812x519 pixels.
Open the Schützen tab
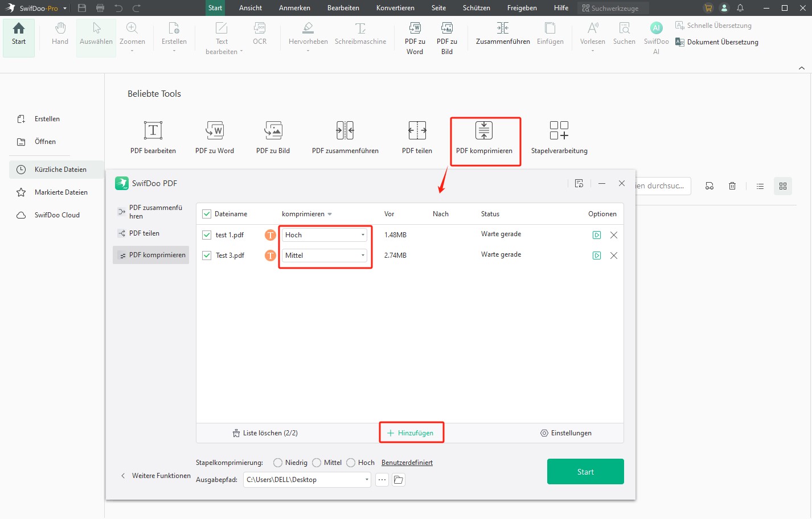click(x=477, y=8)
